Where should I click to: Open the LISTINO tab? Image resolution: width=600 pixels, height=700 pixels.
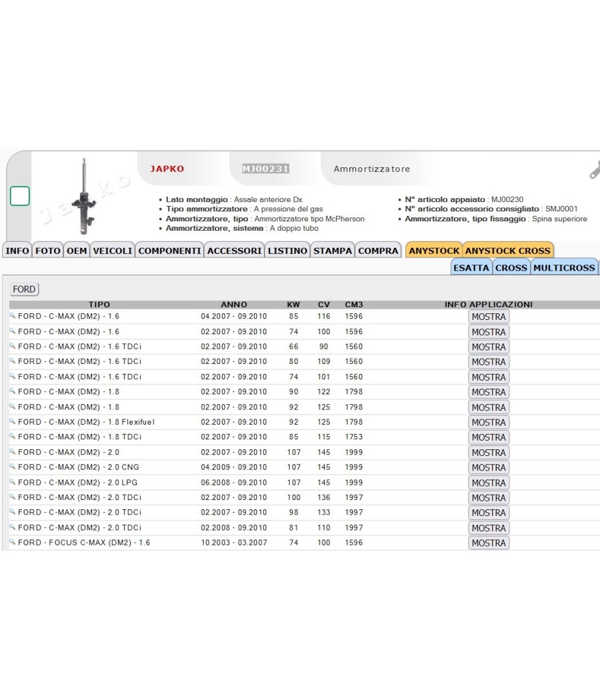(287, 251)
